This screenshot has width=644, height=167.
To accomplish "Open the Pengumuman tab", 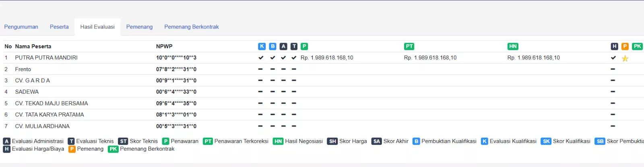I will point(21,27).
